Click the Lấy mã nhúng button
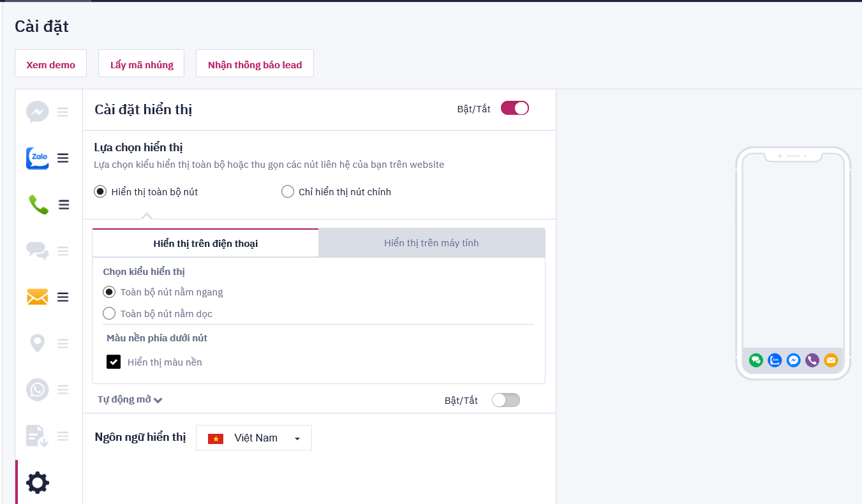This screenshot has height=504, width=862. (x=142, y=64)
